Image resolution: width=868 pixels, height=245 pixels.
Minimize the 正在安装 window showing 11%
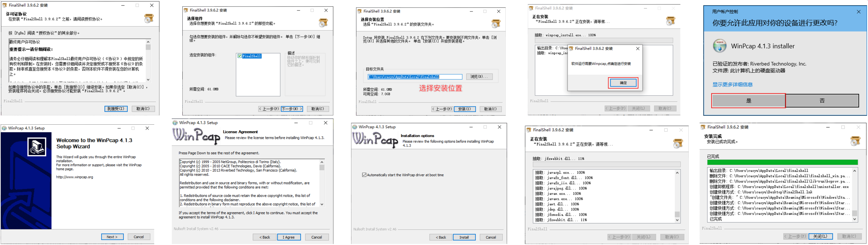click(x=651, y=130)
